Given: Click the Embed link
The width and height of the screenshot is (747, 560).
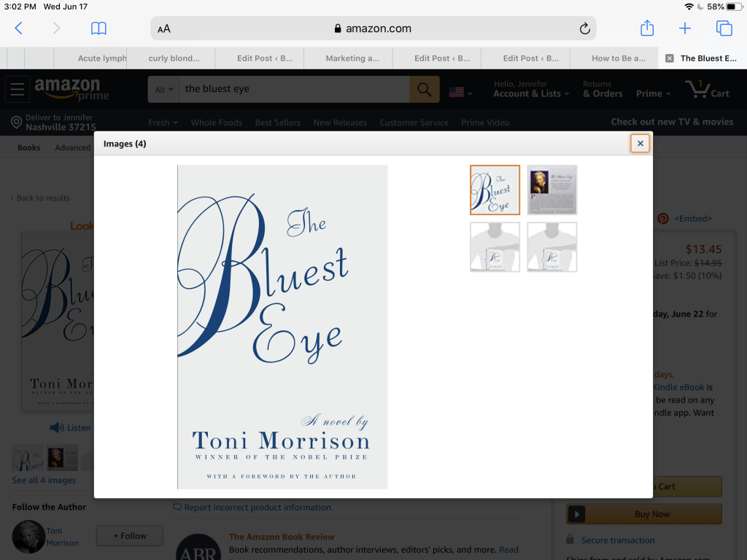Looking at the screenshot, I should tap(693, 219).
